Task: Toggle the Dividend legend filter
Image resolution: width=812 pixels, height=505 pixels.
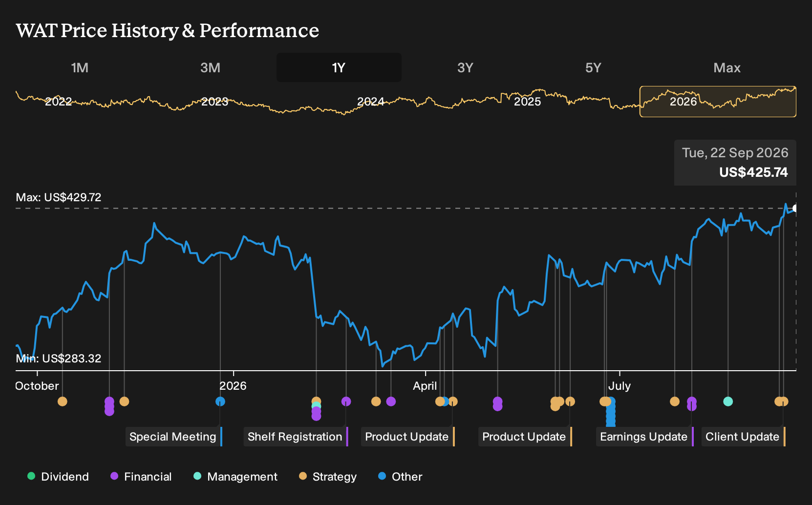Action: 58,477
